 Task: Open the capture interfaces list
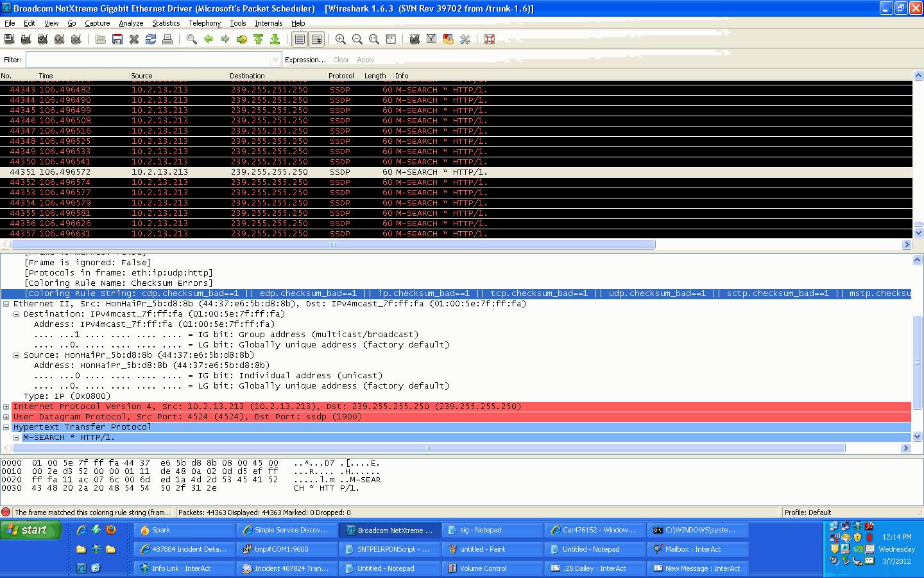tap(9, 39)
